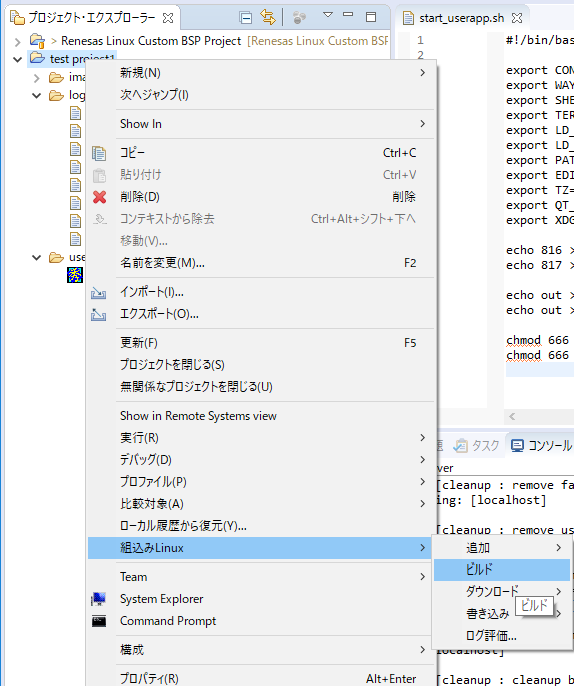This screenshot has height=686, width=574.
Task: Close the start_userapp.sh editor tab
Action: coord(517,18)
